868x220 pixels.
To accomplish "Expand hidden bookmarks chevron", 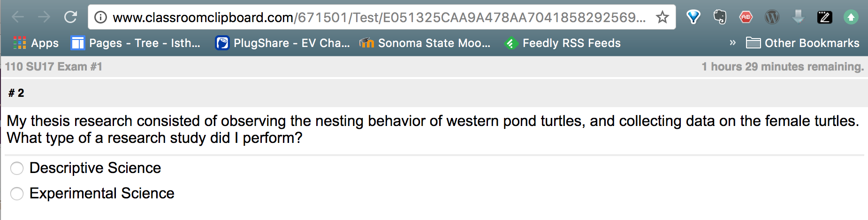I will coord(732,43).
